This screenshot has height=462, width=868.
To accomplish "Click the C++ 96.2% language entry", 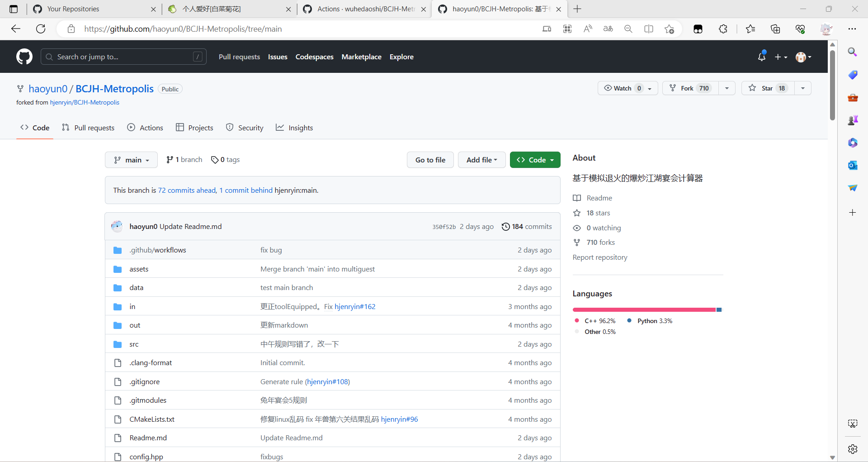I will [x=595, y=321].
